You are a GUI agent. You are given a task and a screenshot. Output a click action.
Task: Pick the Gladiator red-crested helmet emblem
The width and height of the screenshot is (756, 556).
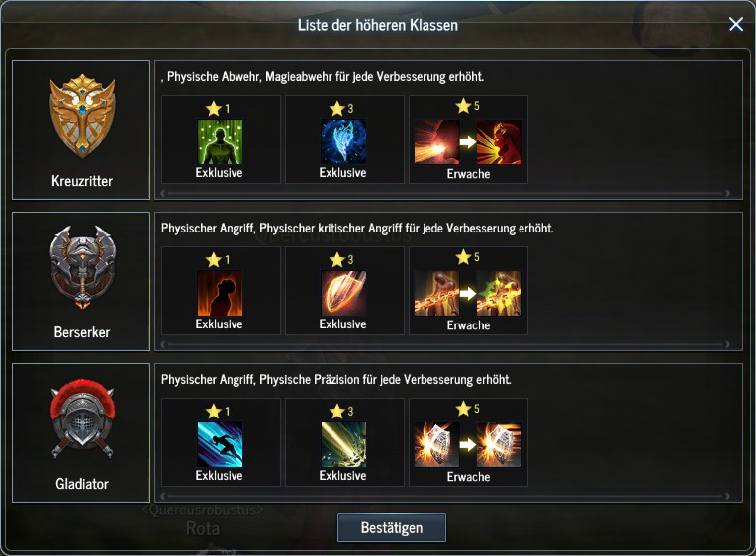coord(82,419)
